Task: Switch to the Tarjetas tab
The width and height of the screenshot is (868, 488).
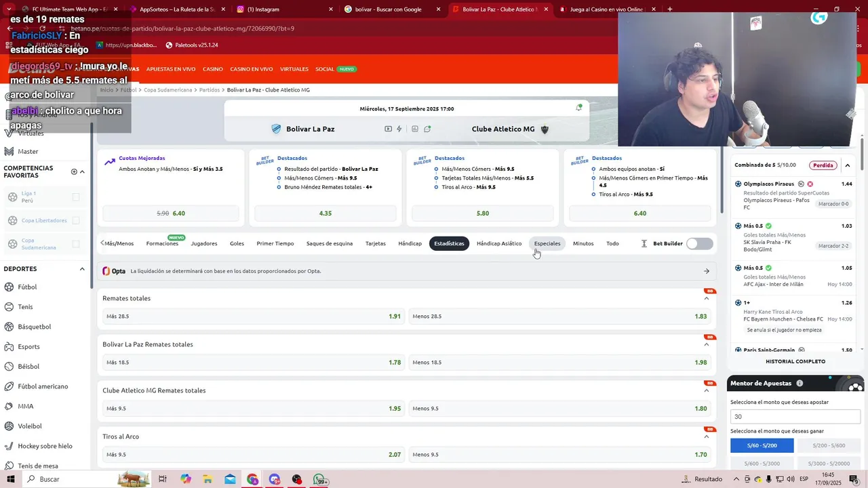Action: [376, 243]
